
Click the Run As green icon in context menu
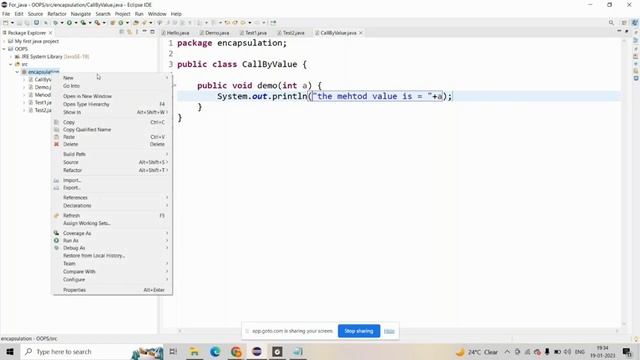coord(56,240)
